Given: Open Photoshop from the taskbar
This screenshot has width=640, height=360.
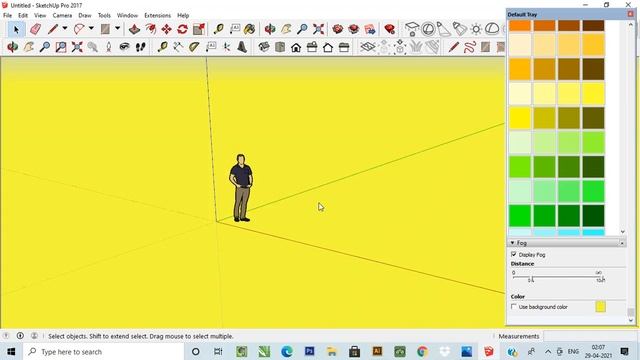Looking at the screenshot, I should pyautogui.click(x=309, y=351).
